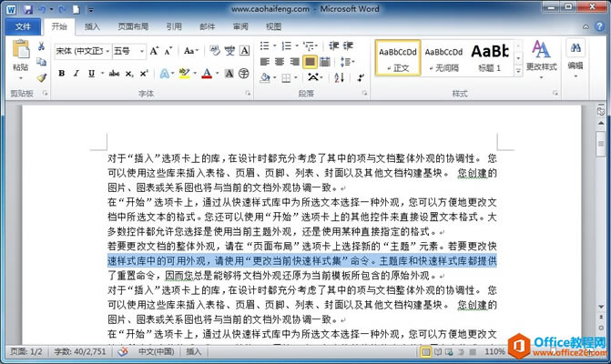
Task: Toggle Bold formatting
Action: (62, 73)
